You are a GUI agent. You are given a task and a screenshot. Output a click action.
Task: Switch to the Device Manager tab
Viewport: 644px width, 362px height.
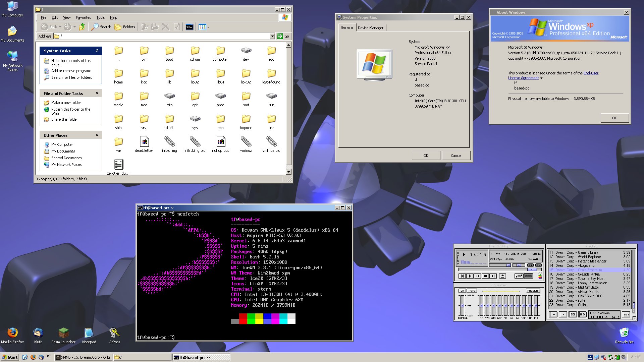pyautogui.click(x=371, y=28)
